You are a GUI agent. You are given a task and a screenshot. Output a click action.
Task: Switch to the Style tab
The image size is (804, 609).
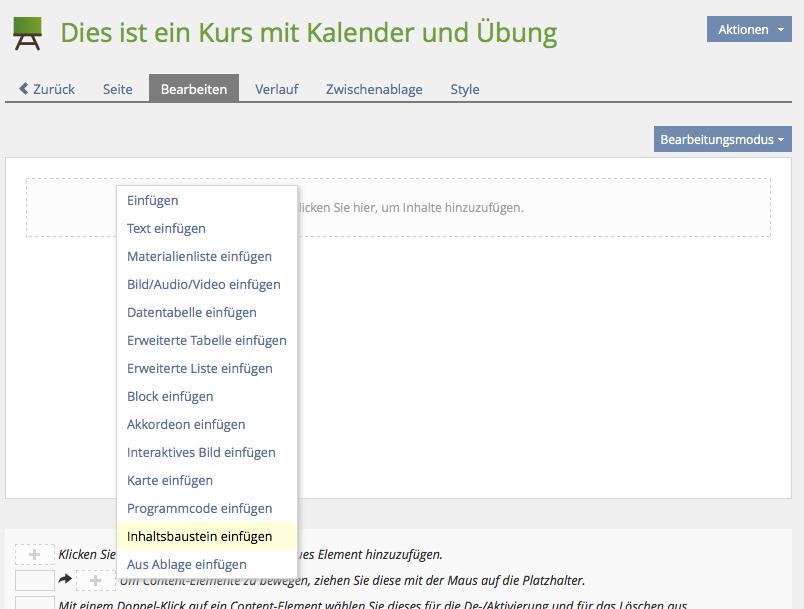click(464, 89)
